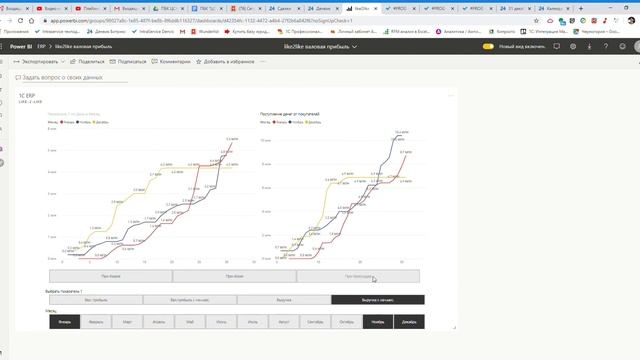The image size is (640, 360).
Task: Open the Power BI app launcher grid
Action: (x=1, y=47)
